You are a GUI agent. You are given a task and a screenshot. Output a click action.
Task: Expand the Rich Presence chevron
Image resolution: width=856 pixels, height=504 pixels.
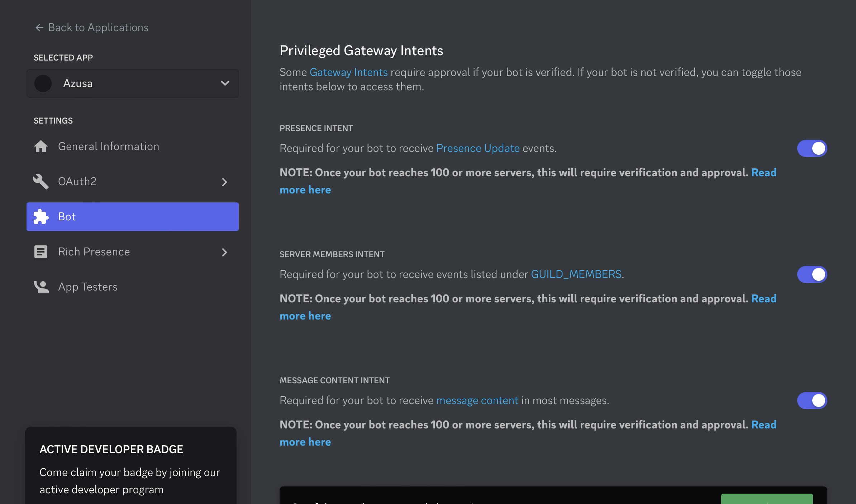[224, 252]
